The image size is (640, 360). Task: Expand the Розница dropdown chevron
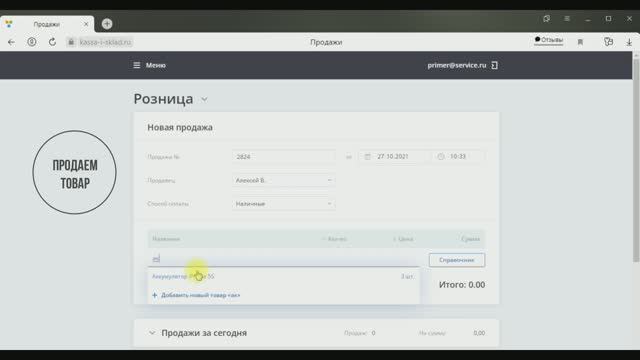coord(204,99)
